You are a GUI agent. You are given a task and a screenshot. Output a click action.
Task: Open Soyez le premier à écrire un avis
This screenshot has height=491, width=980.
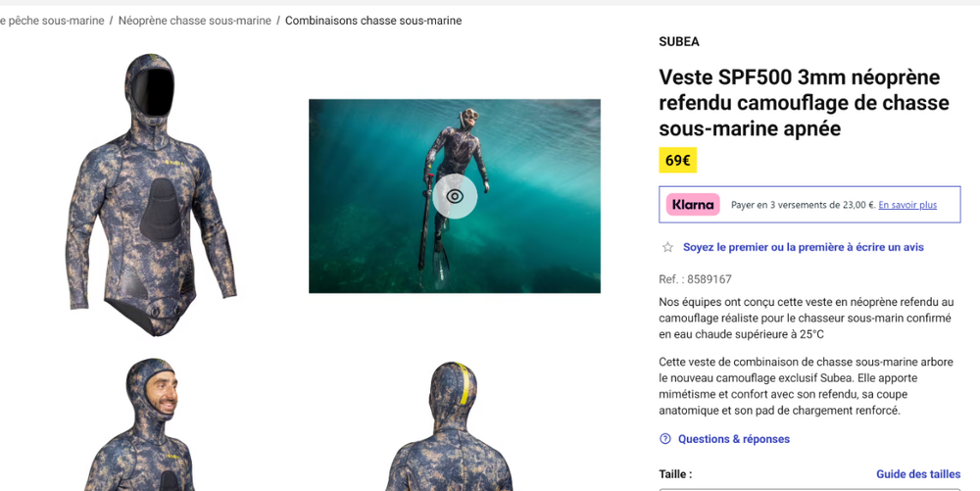(x=804, y=247)
